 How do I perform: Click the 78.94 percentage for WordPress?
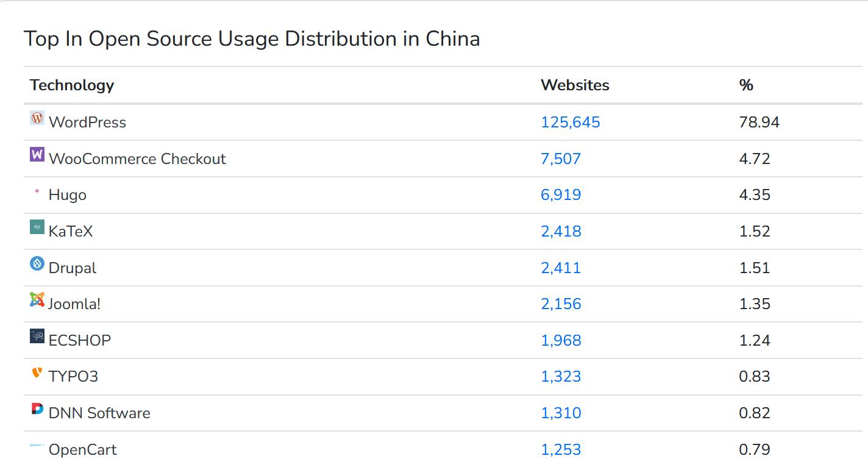(759, 122)
